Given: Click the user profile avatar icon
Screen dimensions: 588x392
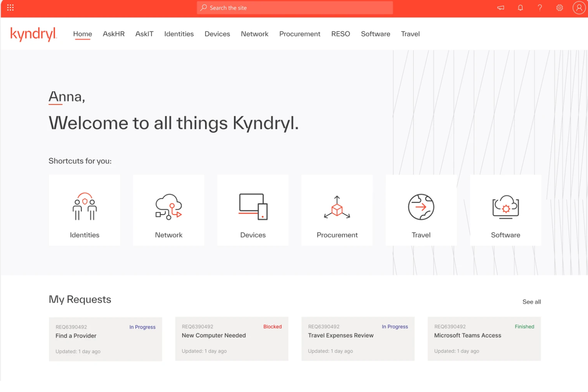Looking at the screenshot, I should [579, 8].
